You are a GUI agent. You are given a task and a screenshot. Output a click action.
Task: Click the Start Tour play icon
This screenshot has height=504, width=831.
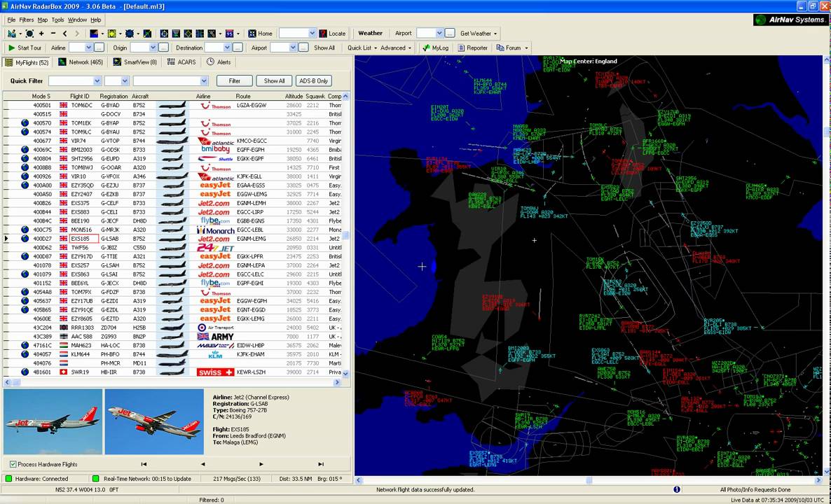click(12, 48)
